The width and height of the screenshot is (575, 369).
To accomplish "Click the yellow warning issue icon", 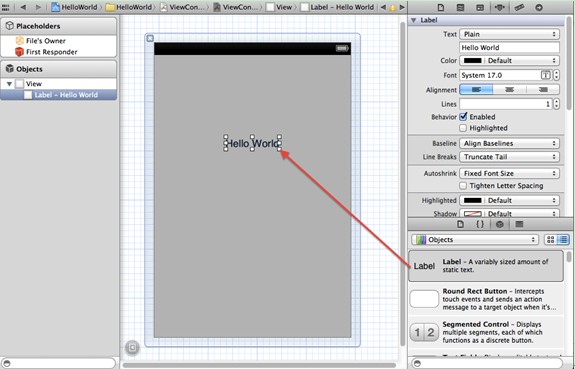I will 393,8.
